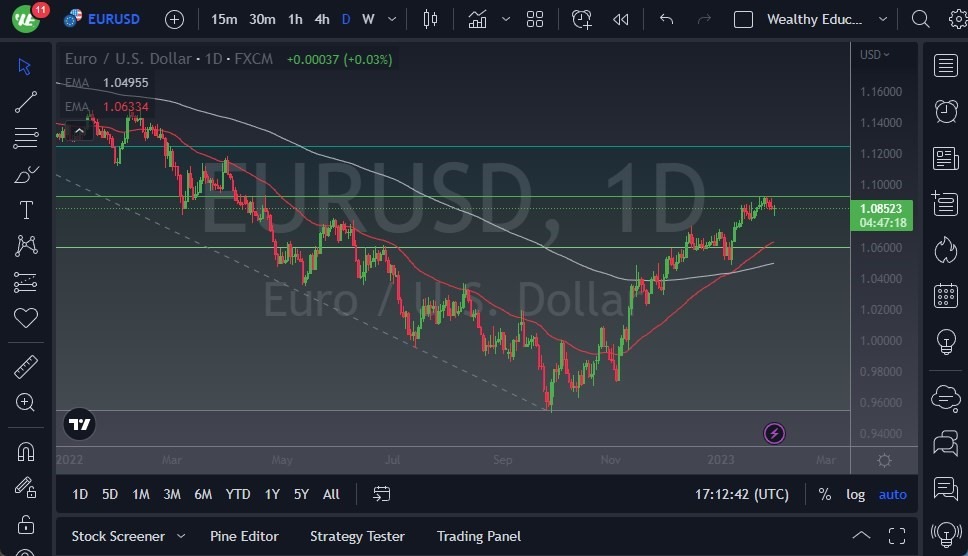Toggle percent scale mode
The width and height of the screenshot is (968, 556).
(x=825, y=494)
